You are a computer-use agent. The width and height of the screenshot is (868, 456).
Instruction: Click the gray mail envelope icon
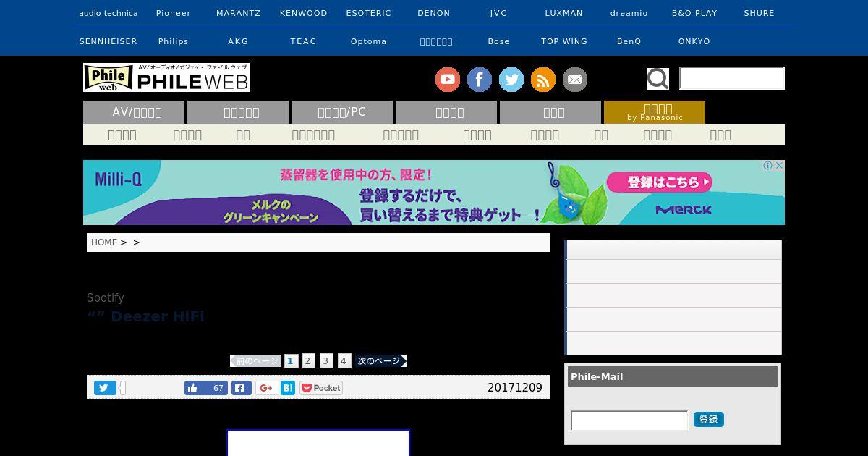click(x=575, y=80)
